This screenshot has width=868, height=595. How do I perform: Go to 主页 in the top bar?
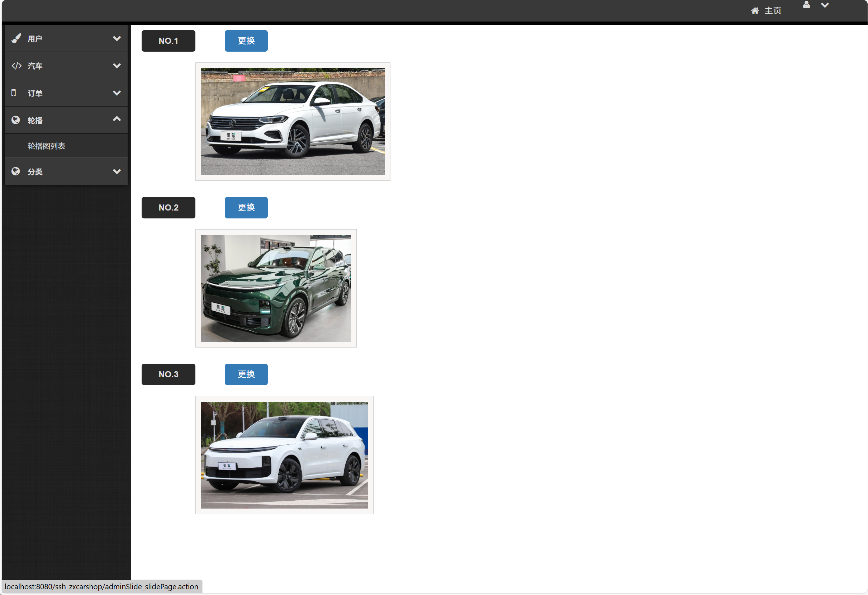pyautogui.click(x=772, y=11)
